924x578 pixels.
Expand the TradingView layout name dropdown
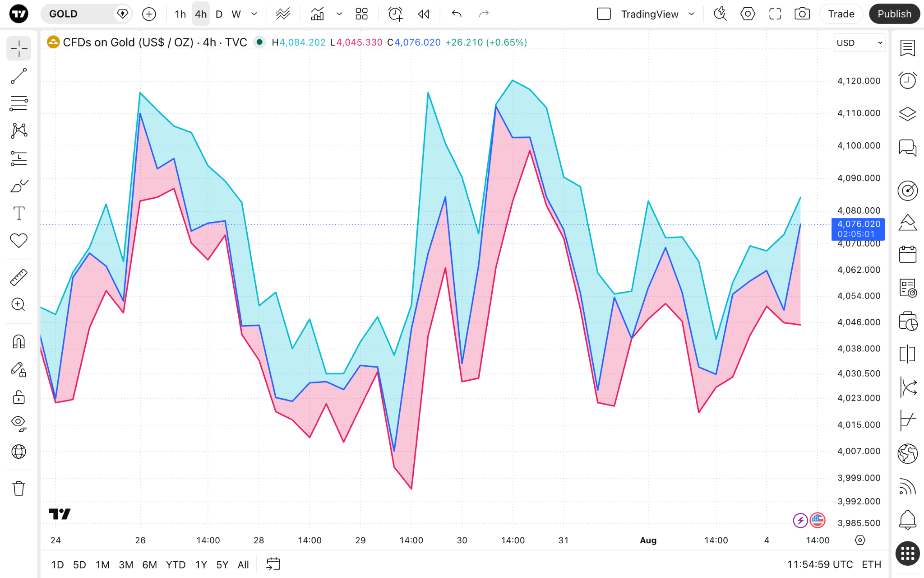pyautogui.click(x=691, y=14)
